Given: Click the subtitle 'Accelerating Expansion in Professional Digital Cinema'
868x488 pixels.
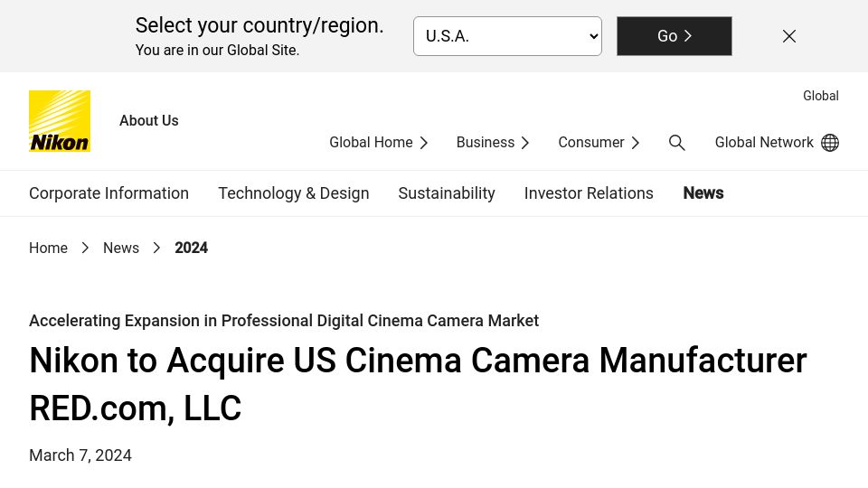Looking at the screenshot, I should [224, 321].
